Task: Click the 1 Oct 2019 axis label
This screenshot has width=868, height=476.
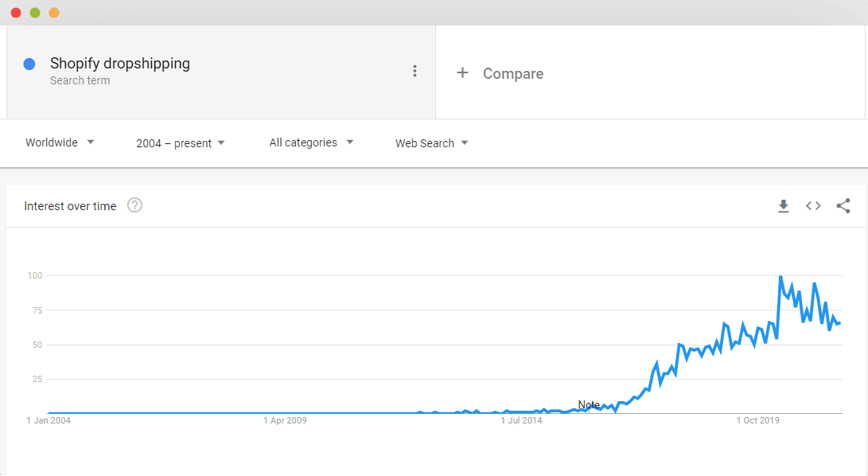Action: click(758, 420)
